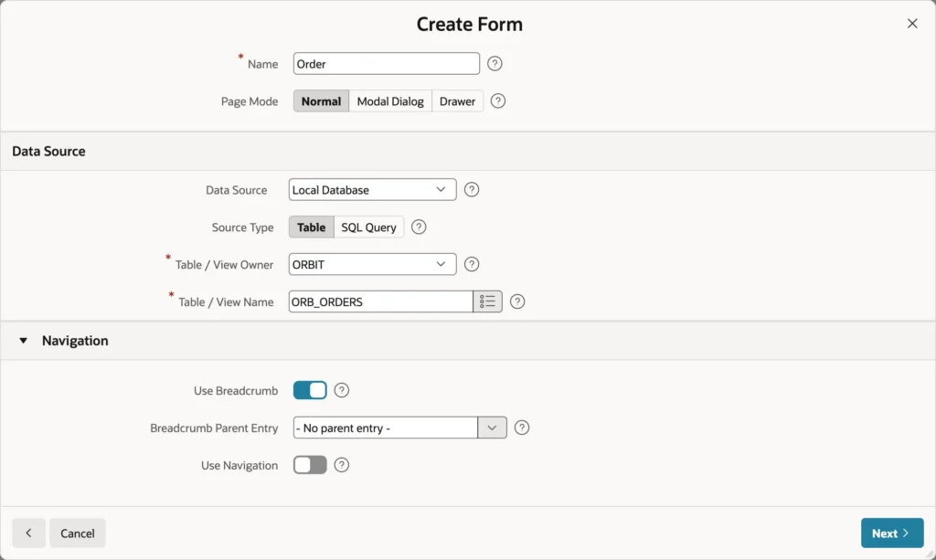Open help for Use Breadcrumb

tap(342, 391)
